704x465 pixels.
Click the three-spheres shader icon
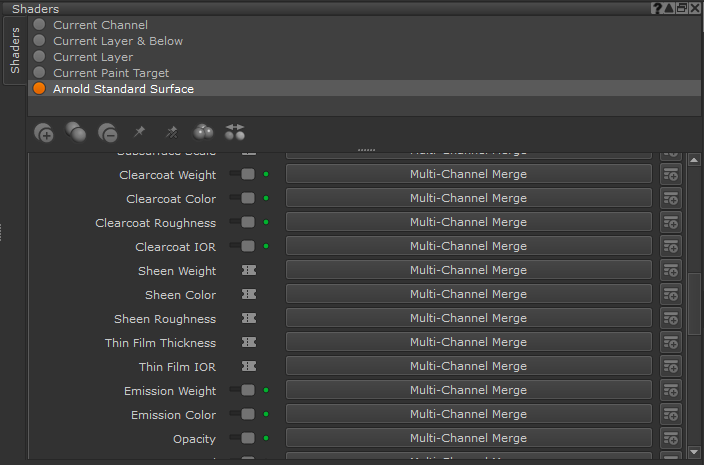[203, 132]
